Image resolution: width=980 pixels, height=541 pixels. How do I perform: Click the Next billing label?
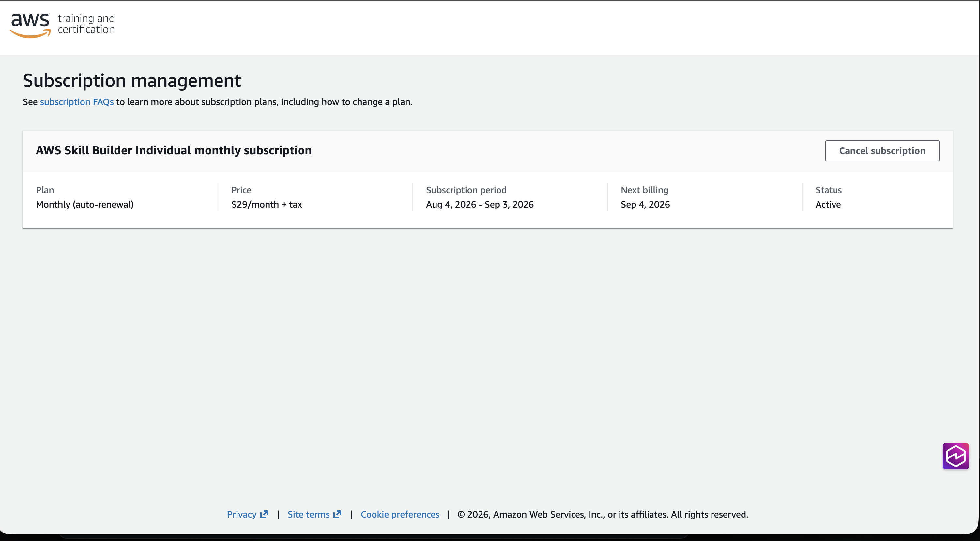(x=644, y=190)
